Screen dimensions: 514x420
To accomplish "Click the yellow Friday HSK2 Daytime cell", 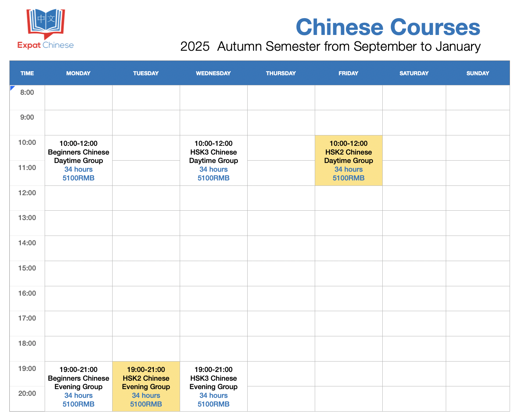I will pyautogui.click(x=348, y=161).
